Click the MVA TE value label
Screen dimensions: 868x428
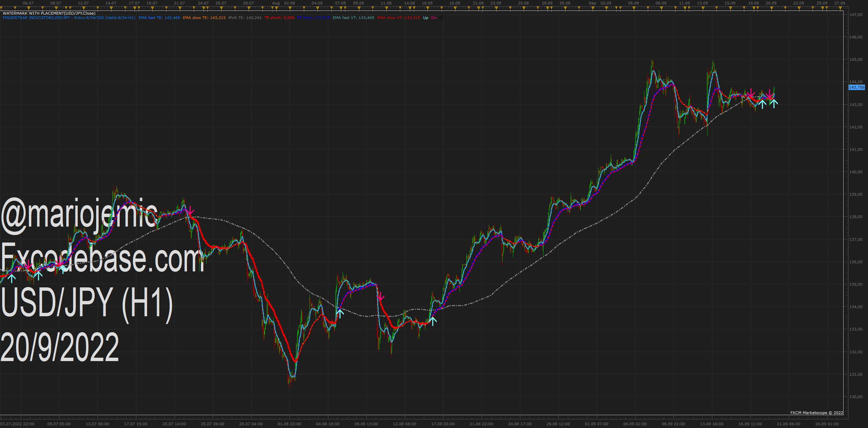coord(245,18)
